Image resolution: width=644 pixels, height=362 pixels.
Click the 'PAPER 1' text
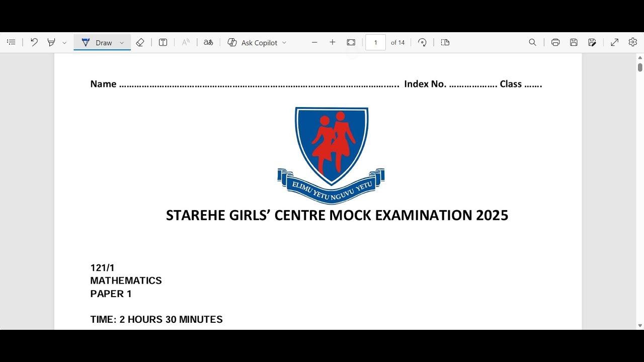coord(111,294)
